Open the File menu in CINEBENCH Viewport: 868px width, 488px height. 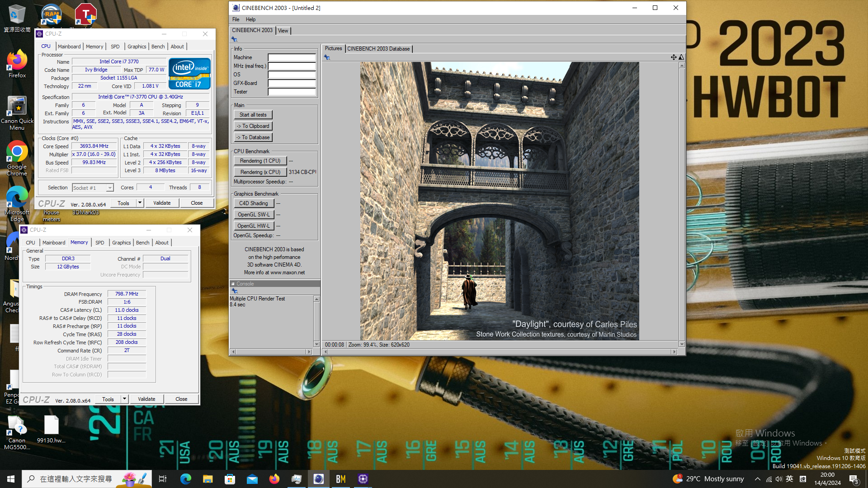click(236, 19)
